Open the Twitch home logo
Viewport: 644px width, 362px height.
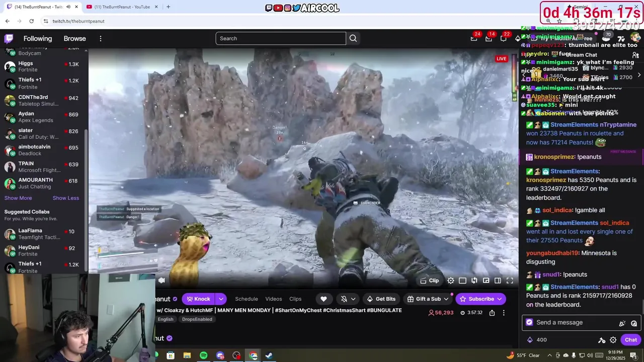[9, 38]
